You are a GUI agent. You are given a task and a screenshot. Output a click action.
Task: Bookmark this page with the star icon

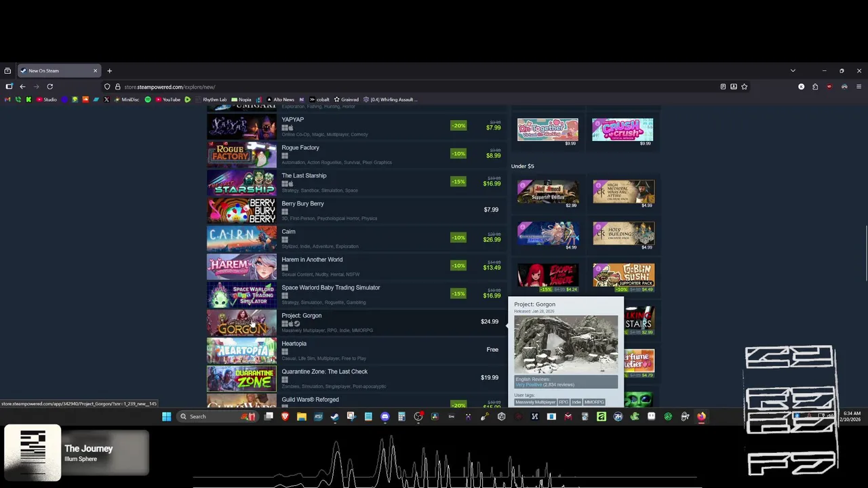[x=744, y=87]
